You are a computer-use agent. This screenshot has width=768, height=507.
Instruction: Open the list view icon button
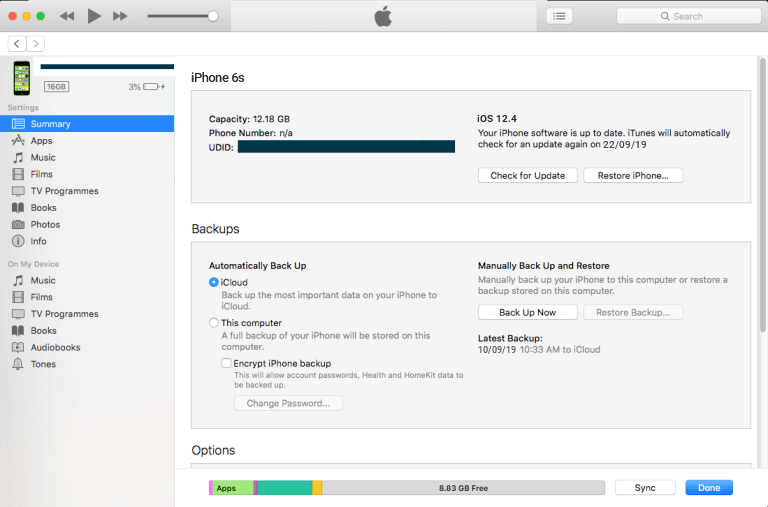(x=559, y=16)
